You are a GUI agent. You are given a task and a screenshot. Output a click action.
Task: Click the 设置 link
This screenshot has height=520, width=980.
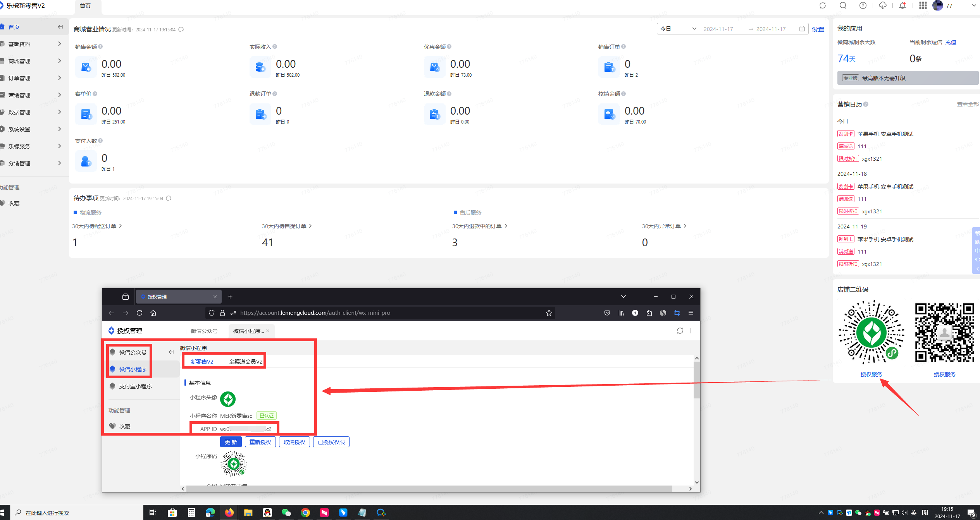point(818,29)
